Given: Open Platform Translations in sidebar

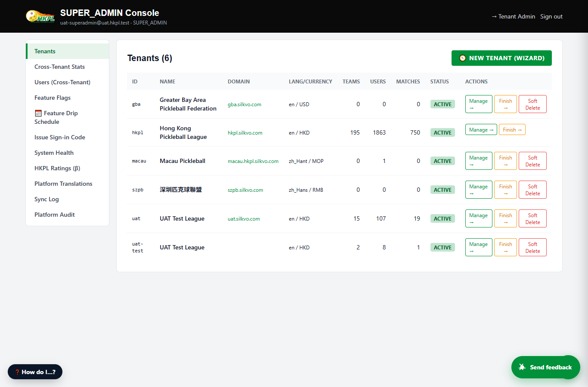Looking at the screenshot, I should point(68,184).
